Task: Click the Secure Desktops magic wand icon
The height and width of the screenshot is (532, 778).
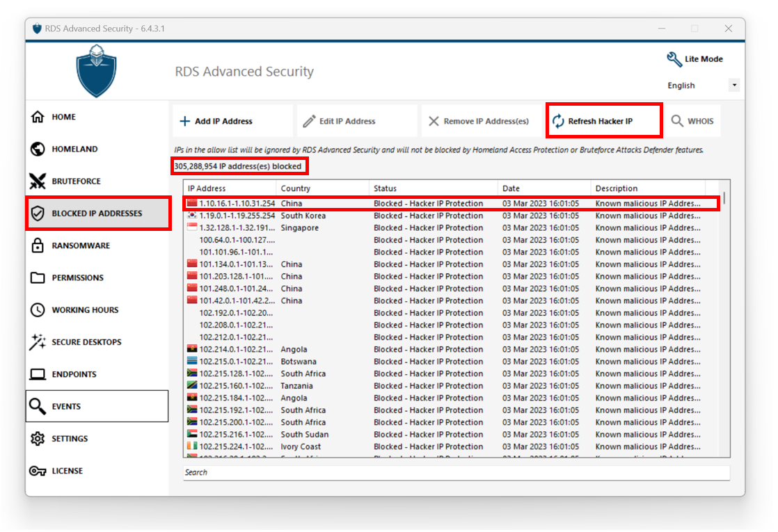Action: pos(38,342)
